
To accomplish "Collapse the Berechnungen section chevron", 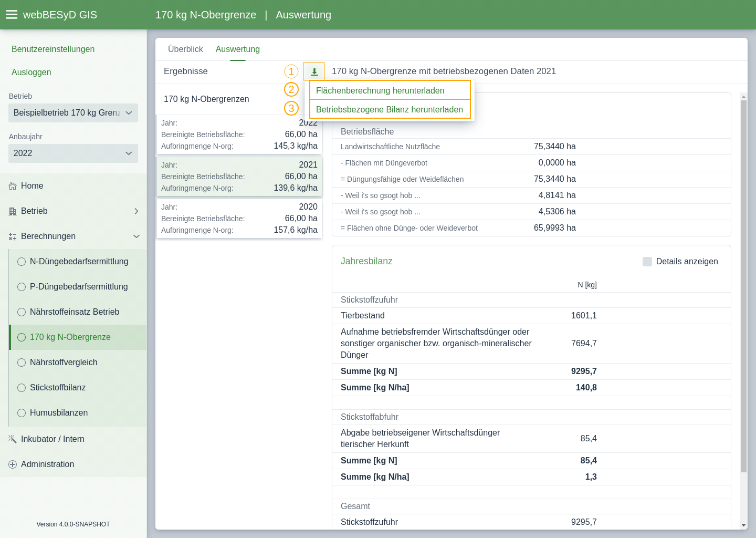I will (x=136, y=236).
